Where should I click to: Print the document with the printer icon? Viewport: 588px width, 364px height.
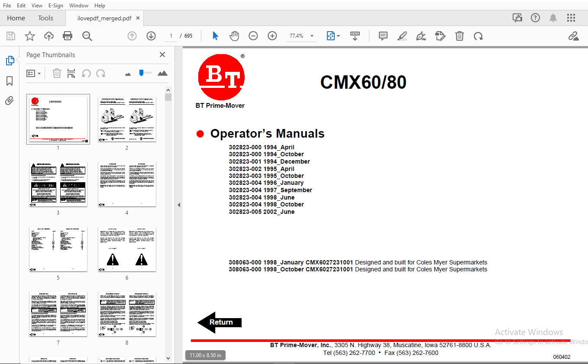click(68, 36)
